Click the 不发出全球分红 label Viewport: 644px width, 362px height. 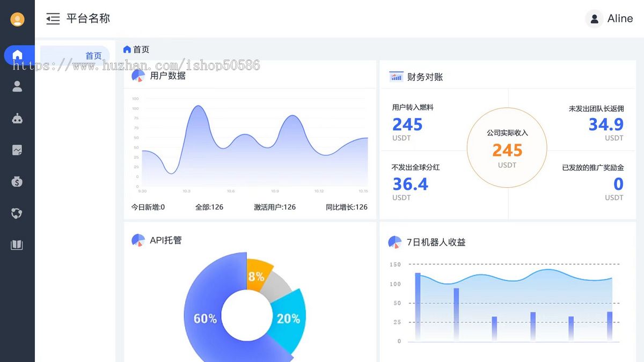point(416,167)
